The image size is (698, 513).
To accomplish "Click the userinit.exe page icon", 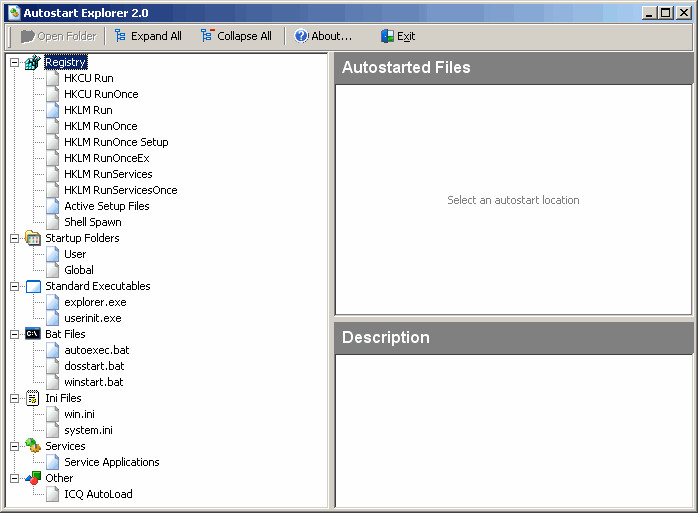I will click(x=53, y=318).
